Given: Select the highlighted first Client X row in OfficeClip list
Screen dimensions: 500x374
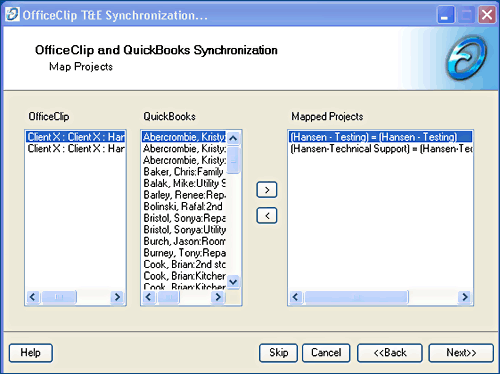Looking at the screenshot, I should coord(76,137).
